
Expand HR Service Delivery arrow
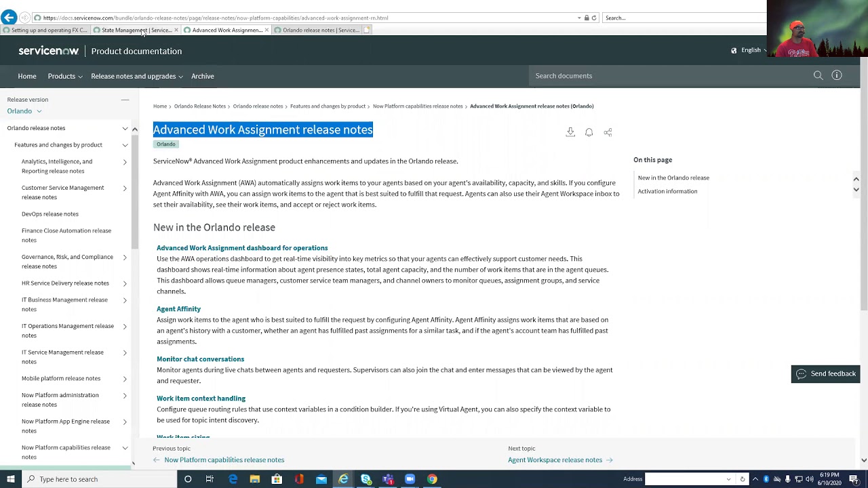[125, 283]
